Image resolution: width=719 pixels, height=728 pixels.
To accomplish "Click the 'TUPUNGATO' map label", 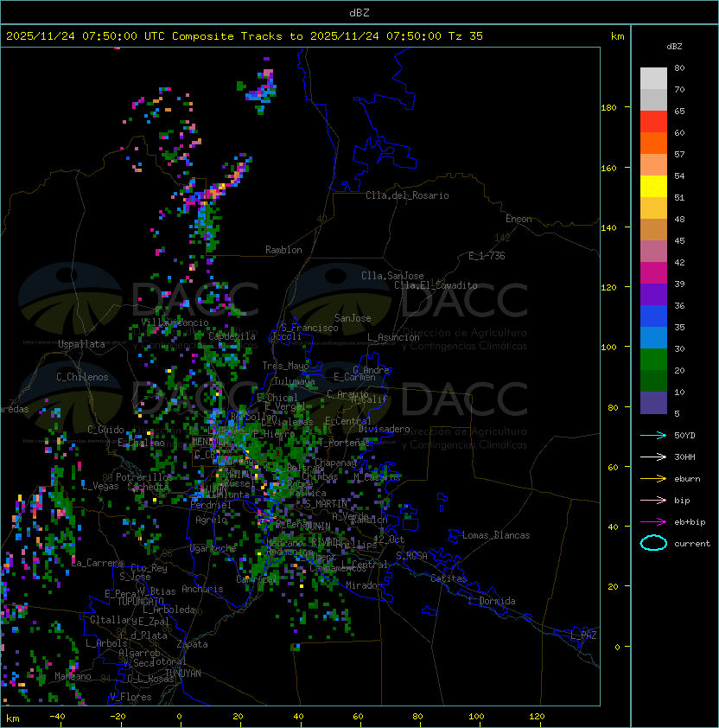I will (140, 602).
